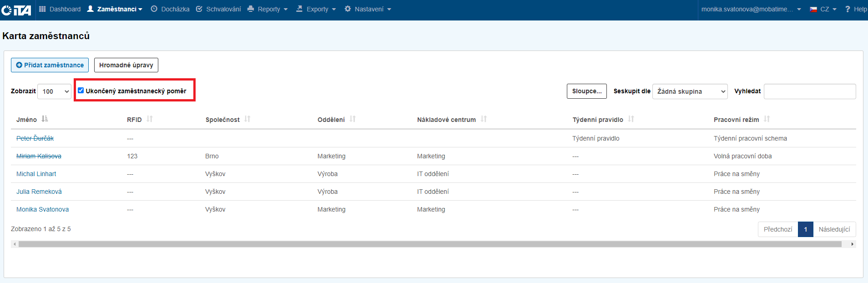The image size is (868, 283).
Task: Click the Přidat zaměstnance button
Action: point(50,65)
